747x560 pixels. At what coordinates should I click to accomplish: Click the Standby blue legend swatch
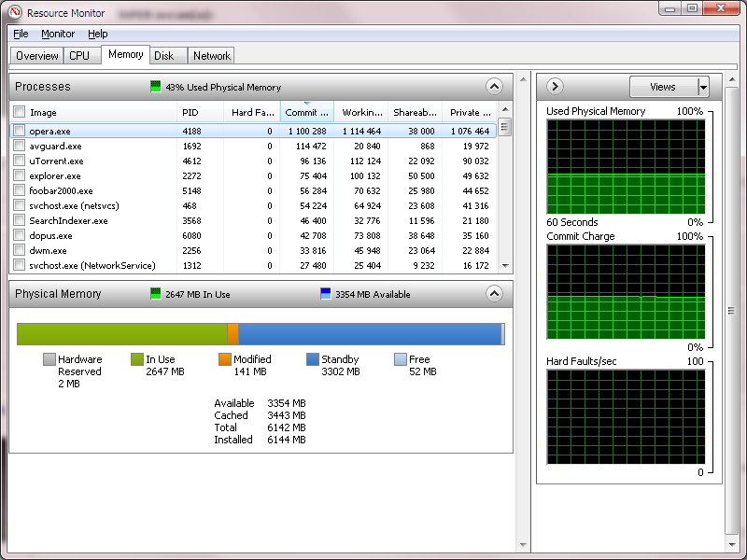point(313,359)
